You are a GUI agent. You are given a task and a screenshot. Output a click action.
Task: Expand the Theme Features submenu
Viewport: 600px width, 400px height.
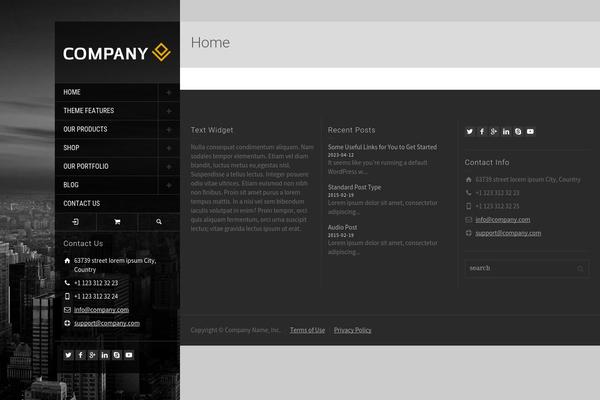point(168,111)
